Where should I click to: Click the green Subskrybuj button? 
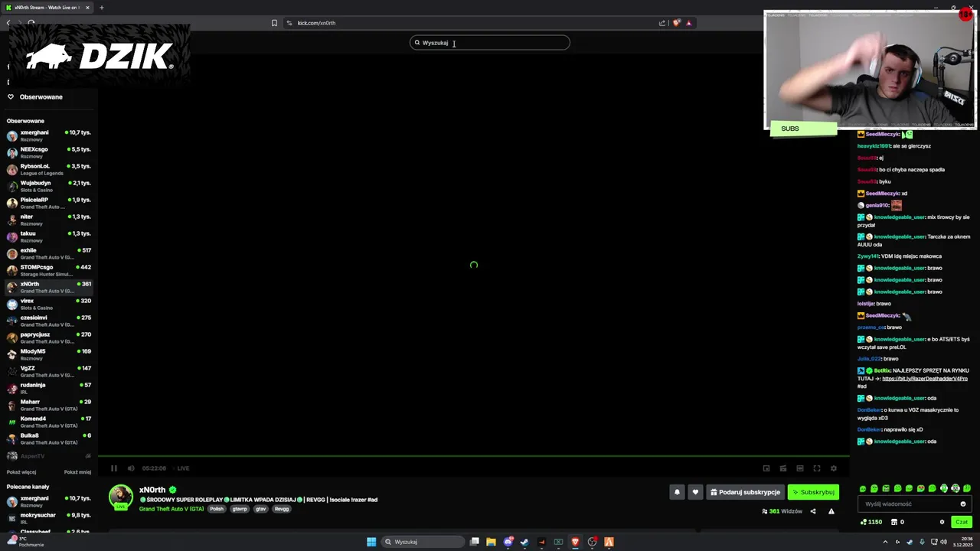tap(813, 492)
